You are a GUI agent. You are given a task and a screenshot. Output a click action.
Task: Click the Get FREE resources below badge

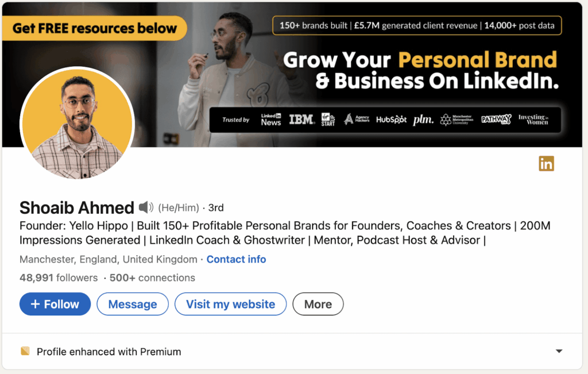click(94, 28)
